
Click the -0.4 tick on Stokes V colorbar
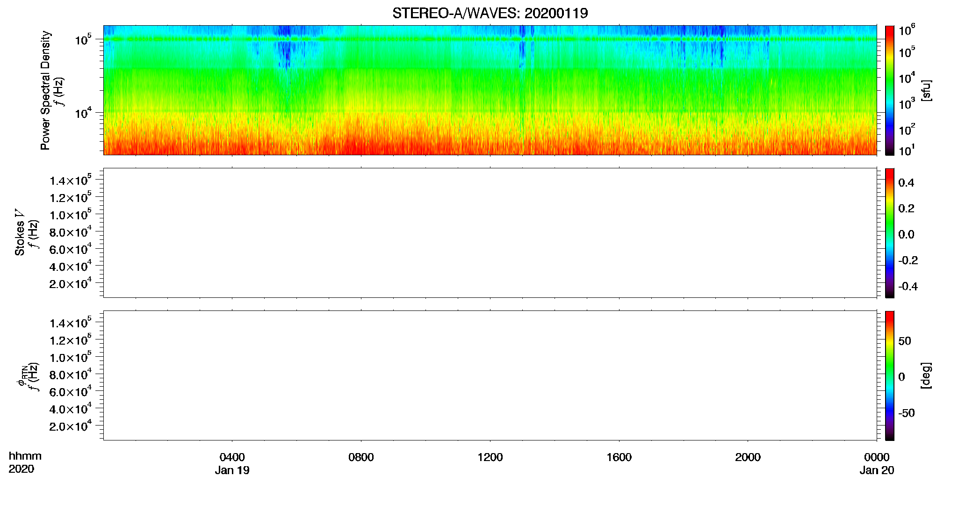908,287
